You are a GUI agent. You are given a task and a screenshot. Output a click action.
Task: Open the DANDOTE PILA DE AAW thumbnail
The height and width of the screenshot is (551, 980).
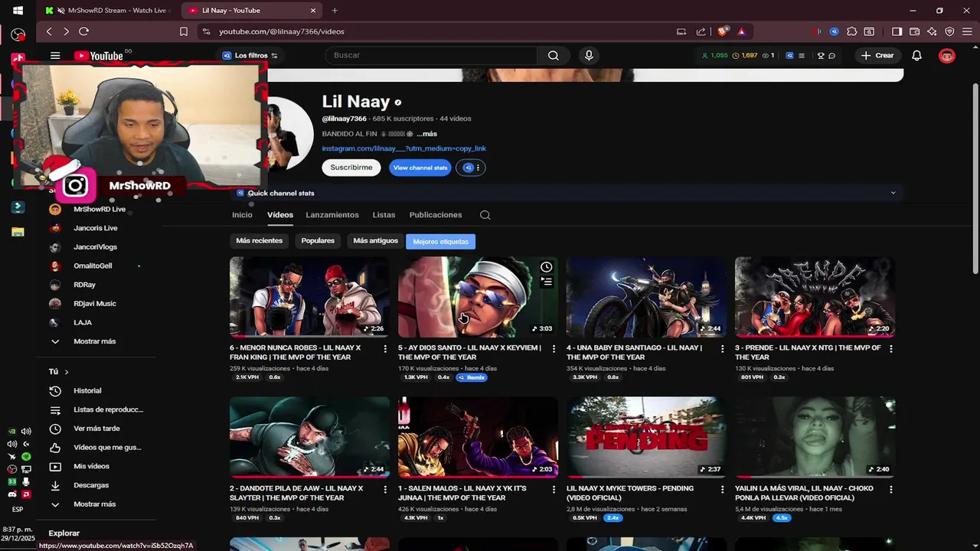(309, 437)
